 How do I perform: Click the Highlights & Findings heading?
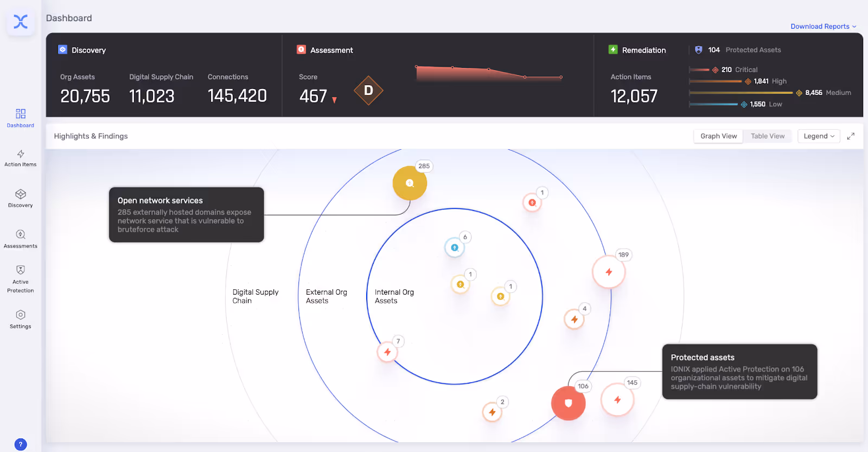tap(91, 136)
